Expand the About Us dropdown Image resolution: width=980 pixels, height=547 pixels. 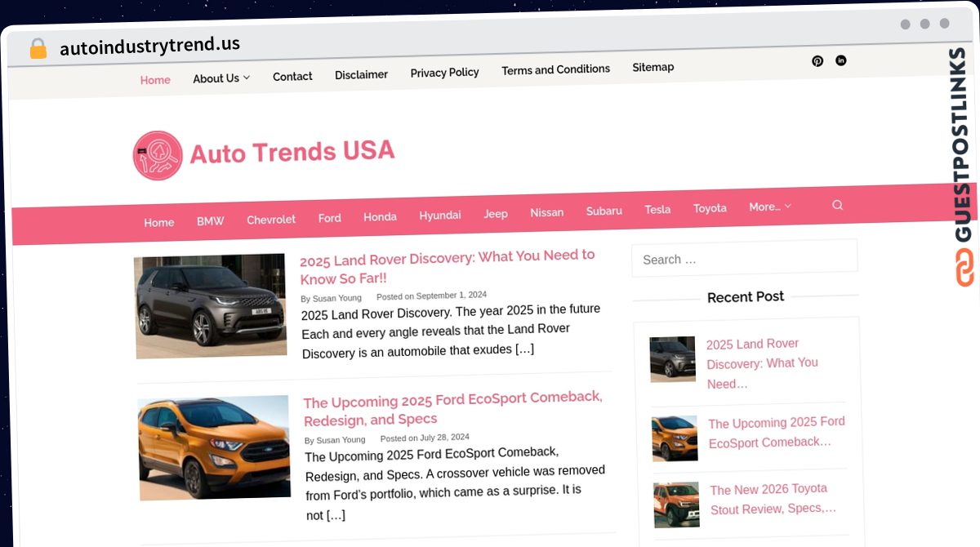tap(221, 78)
